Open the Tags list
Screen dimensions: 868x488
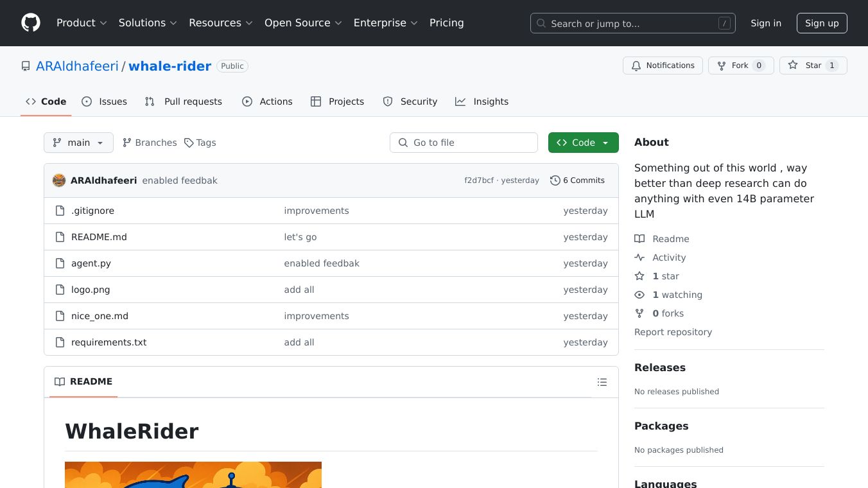click(200, 143)
